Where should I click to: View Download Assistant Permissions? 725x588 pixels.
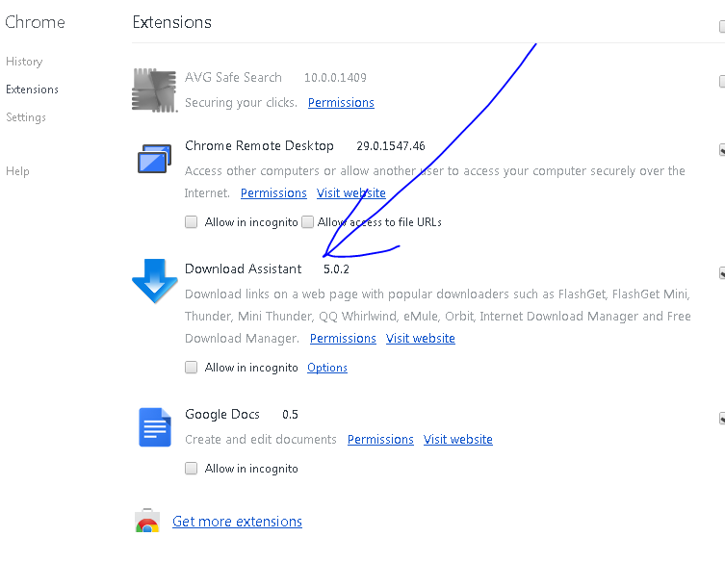[343, 339]
